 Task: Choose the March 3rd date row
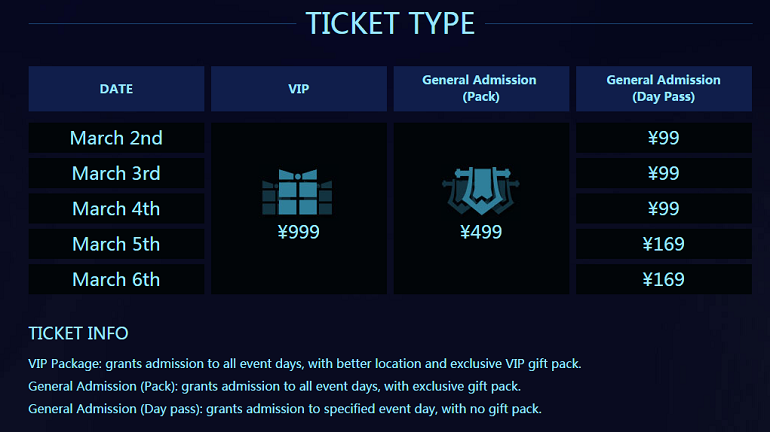tap(116, 173)
